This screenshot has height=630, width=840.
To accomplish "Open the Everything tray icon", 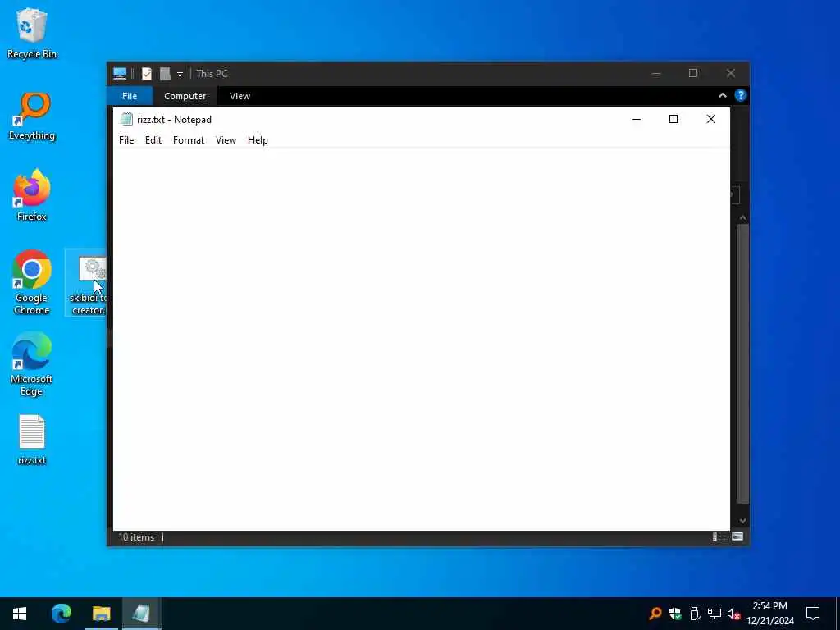I will tap(655, 614).
